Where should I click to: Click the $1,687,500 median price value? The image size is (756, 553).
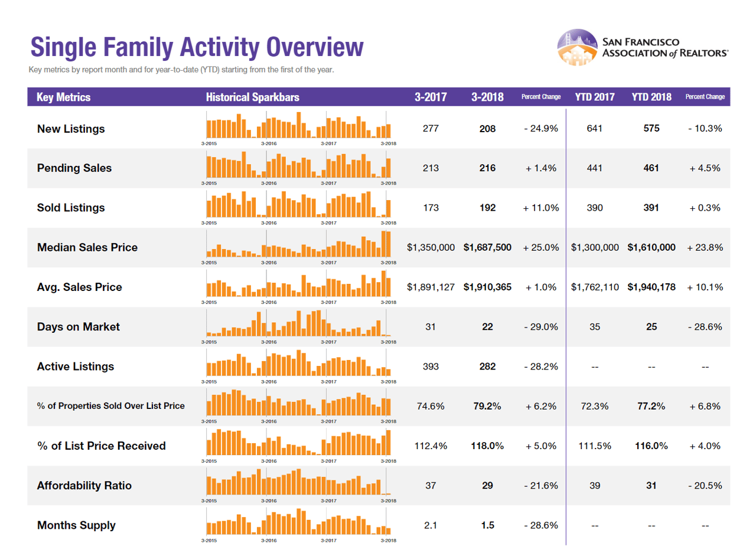pyautogui.click(x=487, y=248)
